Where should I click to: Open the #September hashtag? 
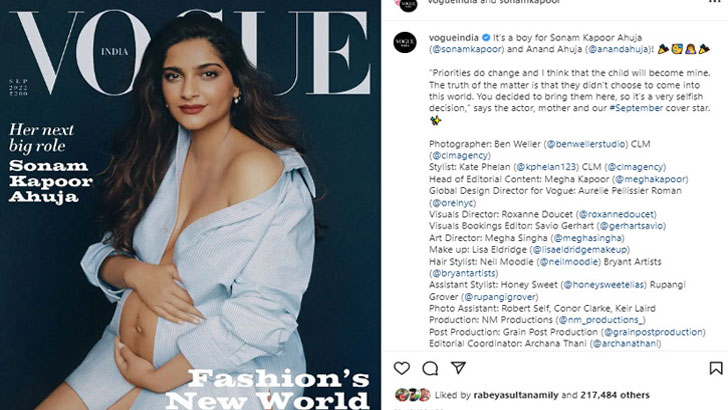click(636, 108)
